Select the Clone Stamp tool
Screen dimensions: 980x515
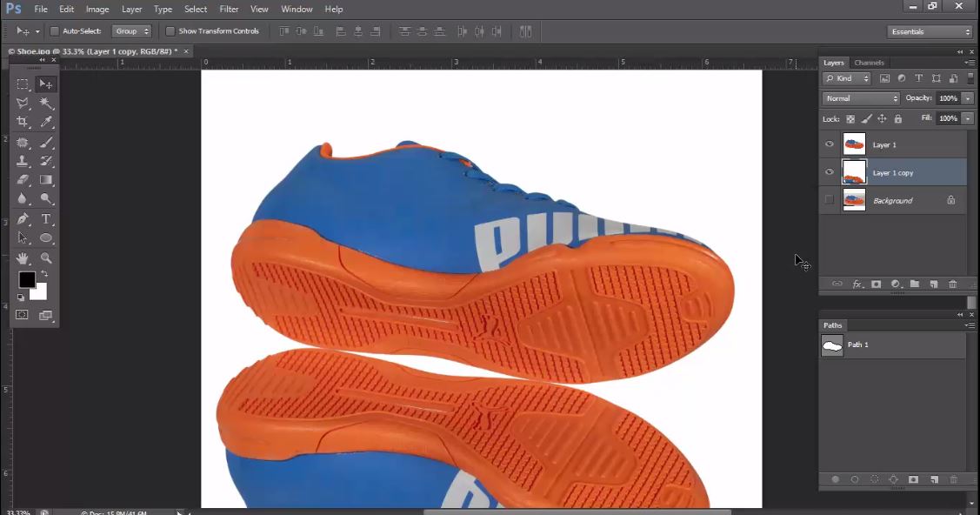23,161
